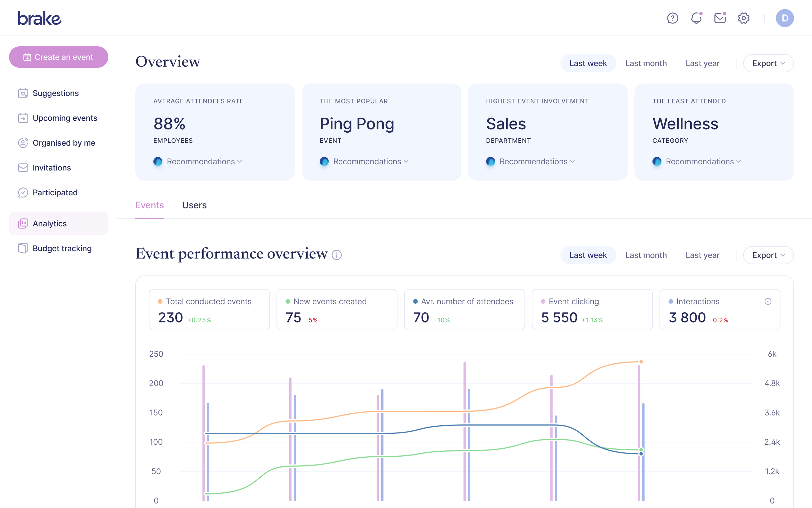The image size is (812, 508).
Task: Click the blue line endpoint dot on chart
Action: pos(641,454)
